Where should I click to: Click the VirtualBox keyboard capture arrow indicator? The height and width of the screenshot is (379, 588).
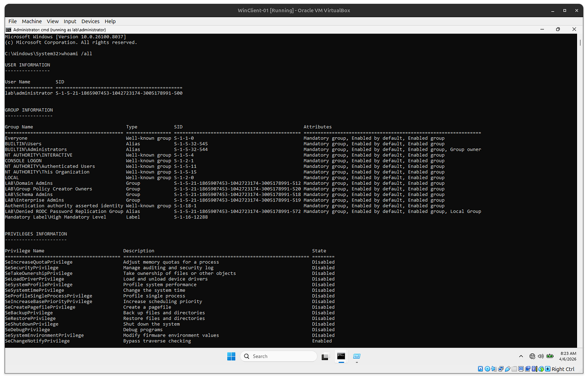548,369
